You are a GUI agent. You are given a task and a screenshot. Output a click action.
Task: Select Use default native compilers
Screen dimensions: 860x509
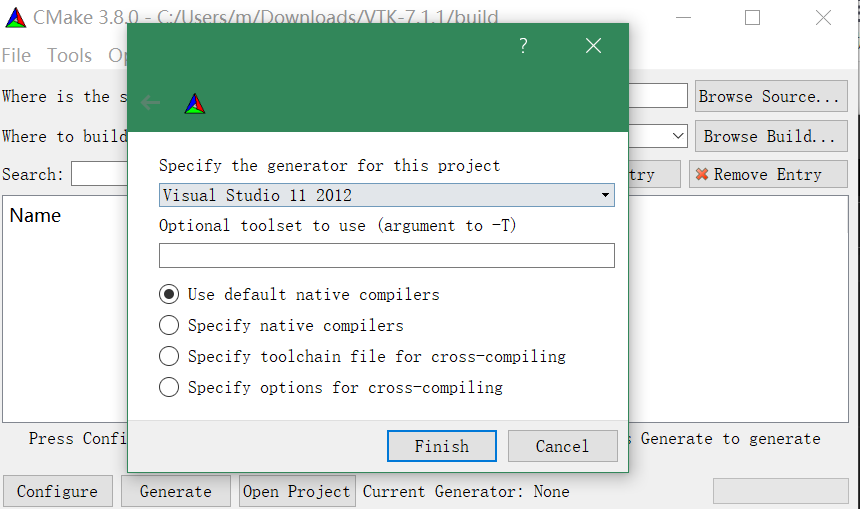pyautogui.click(x=170, y=295)
